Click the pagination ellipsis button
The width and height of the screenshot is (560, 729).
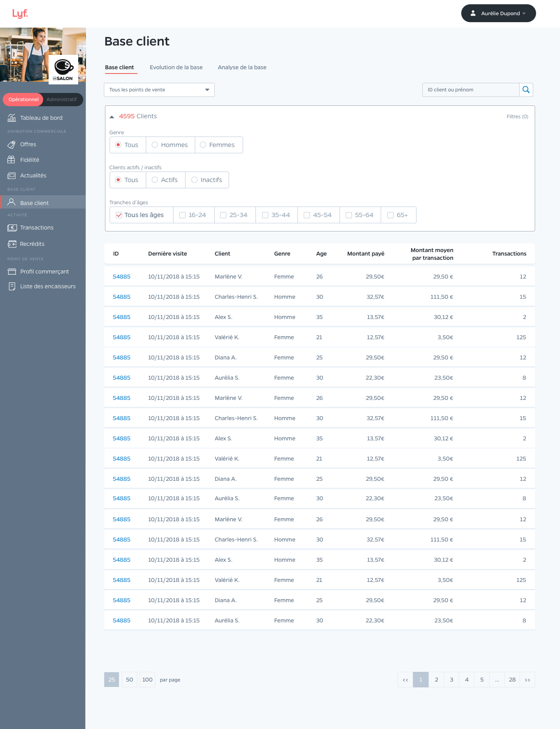497,680
